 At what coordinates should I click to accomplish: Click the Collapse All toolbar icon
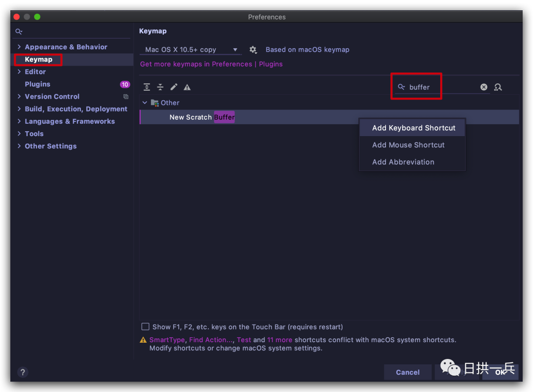pyautogui.click(x=160, y=87)
